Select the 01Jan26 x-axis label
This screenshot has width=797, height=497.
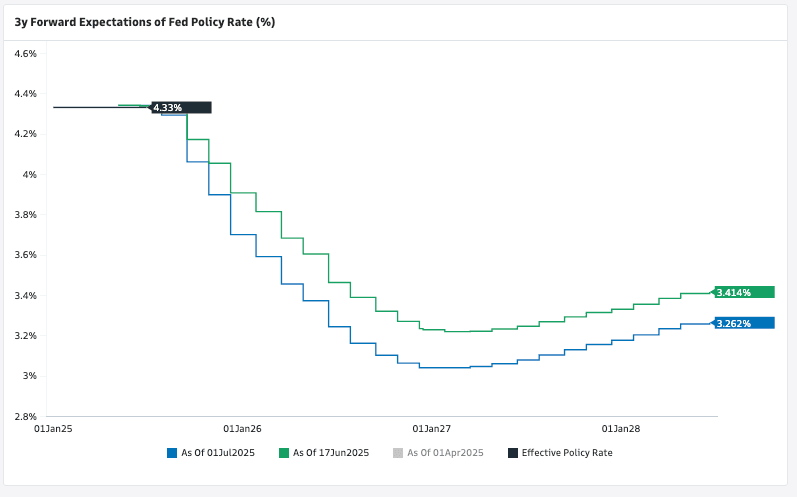[243, 429]
